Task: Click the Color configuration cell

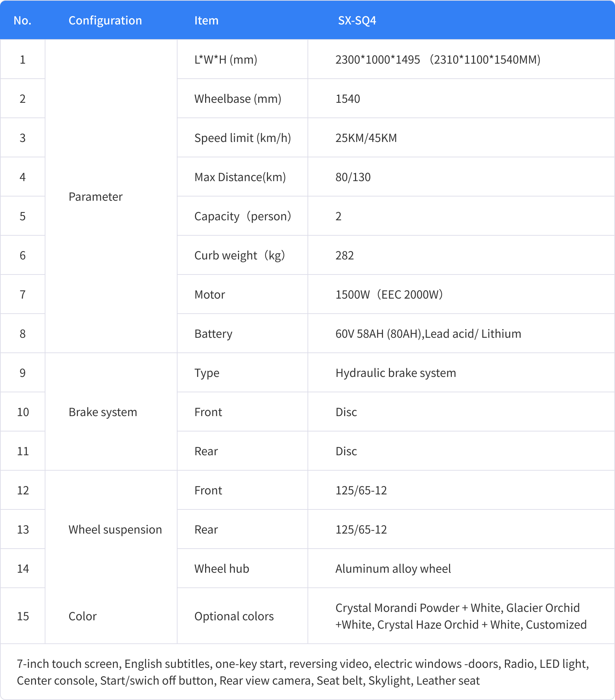Action: (x=82, y=616)
